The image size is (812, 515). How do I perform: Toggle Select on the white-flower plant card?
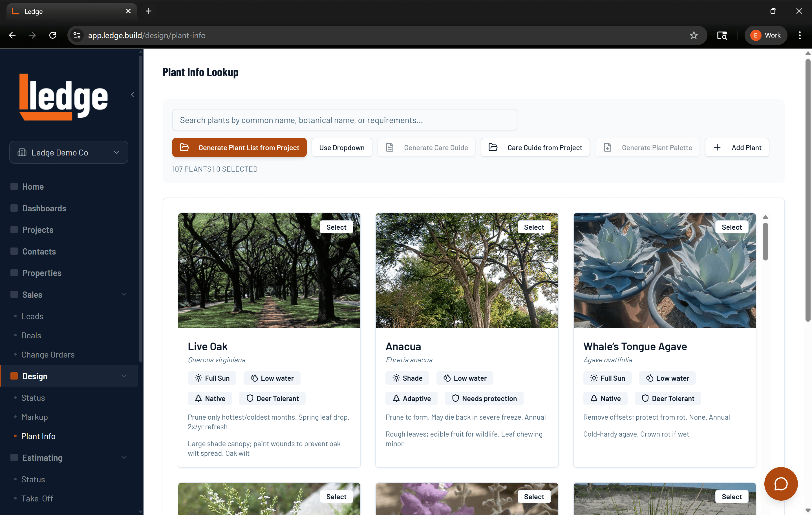point(336,496)
